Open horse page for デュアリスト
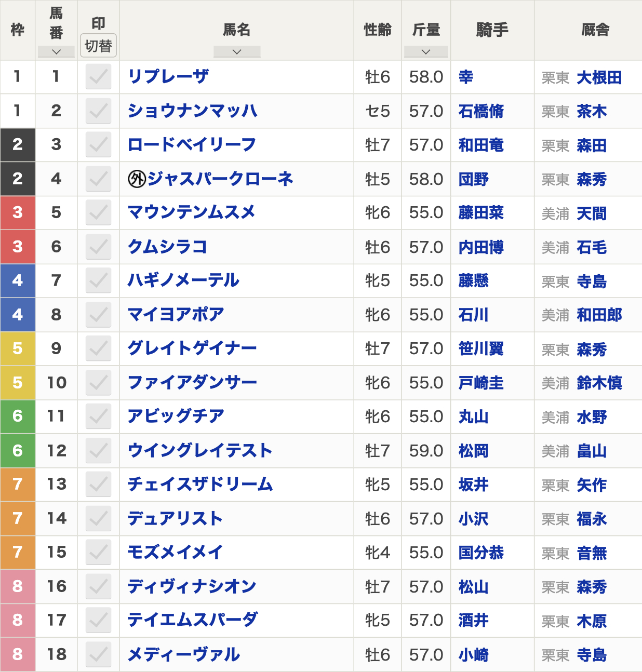 [176, 519]
